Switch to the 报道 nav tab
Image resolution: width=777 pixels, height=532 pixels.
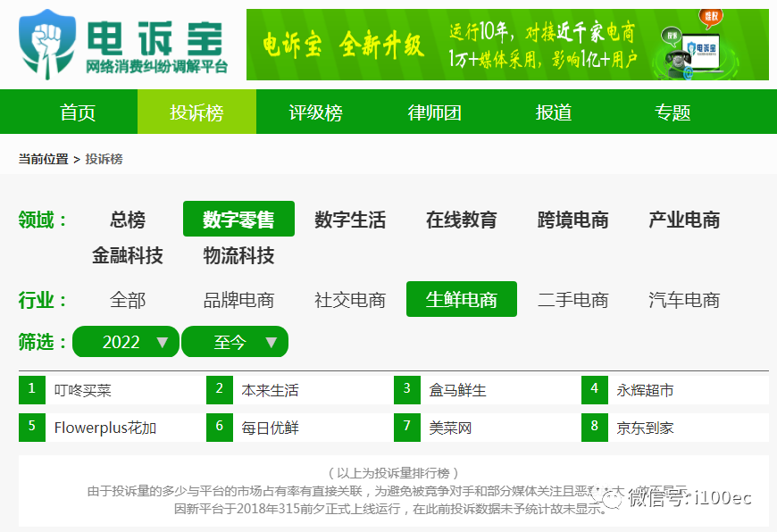click(554, 112)
